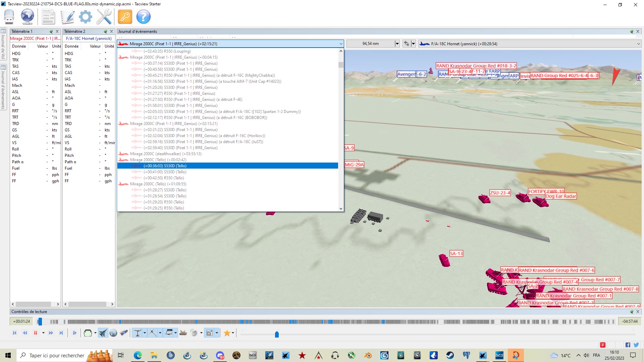
Task: Jump to start of the recording
Action: pyautogui.click(x=14, y=333)
